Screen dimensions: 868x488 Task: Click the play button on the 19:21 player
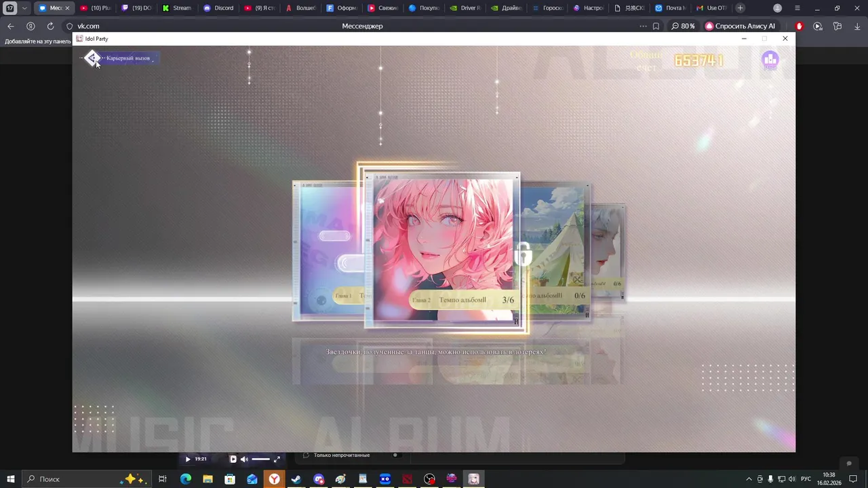tap(188, 459)
